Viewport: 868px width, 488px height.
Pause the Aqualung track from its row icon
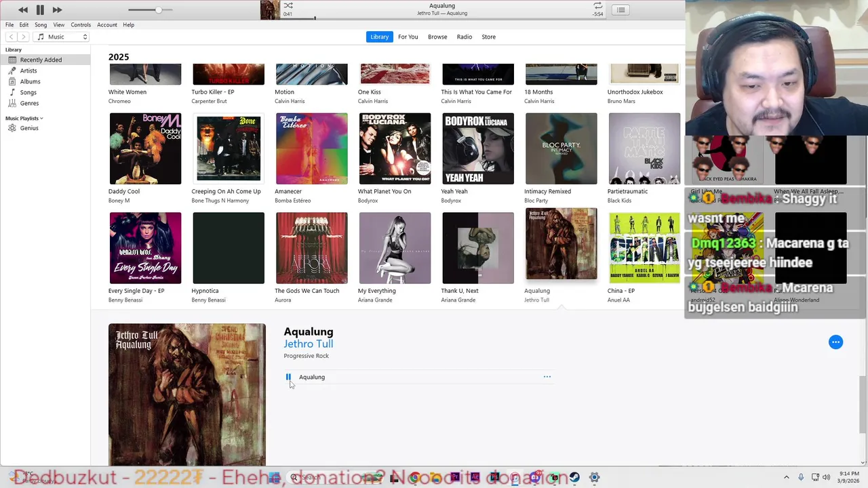point(288,377)
